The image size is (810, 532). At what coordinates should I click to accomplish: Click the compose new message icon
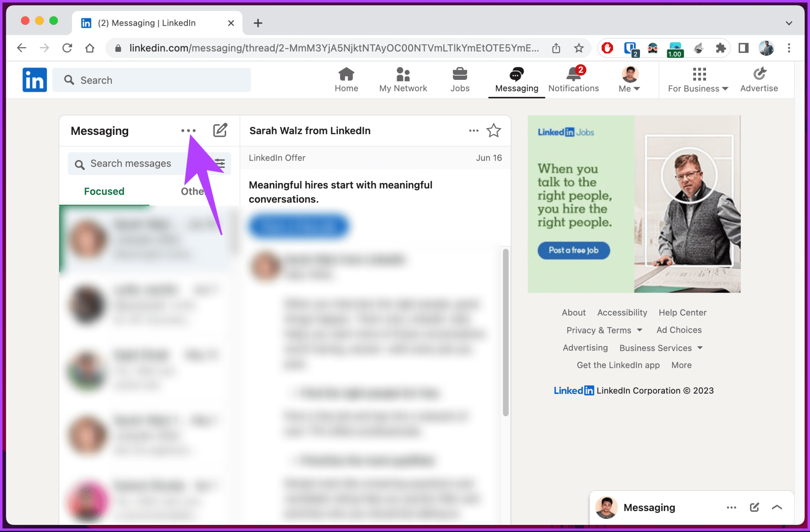[x=220, y=130]
